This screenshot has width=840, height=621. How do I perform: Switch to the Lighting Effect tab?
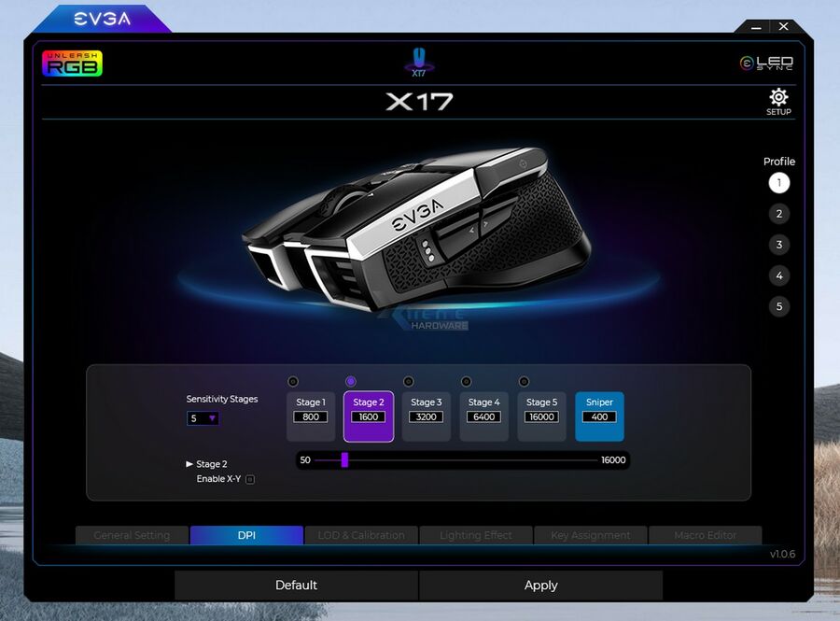point(476,535)
